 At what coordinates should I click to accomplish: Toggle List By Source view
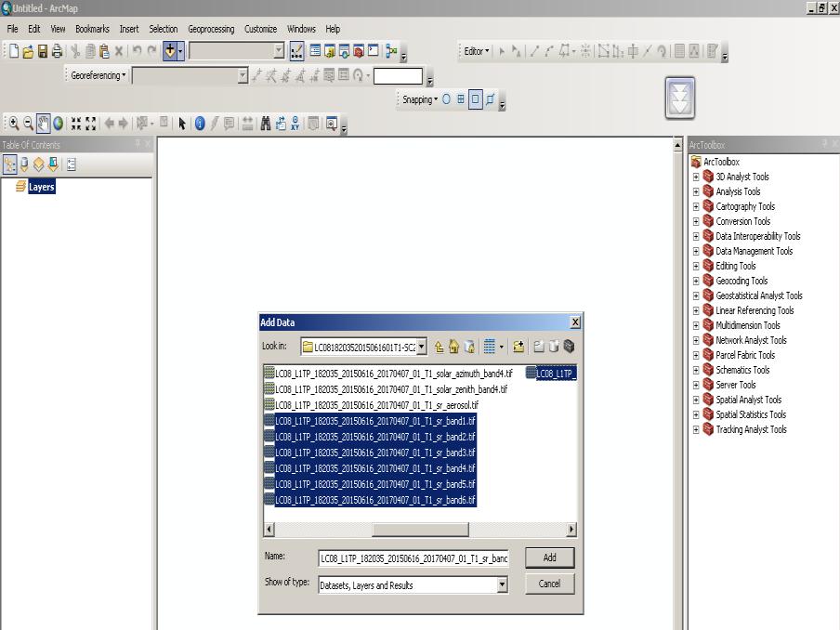[x=24, y=164]
